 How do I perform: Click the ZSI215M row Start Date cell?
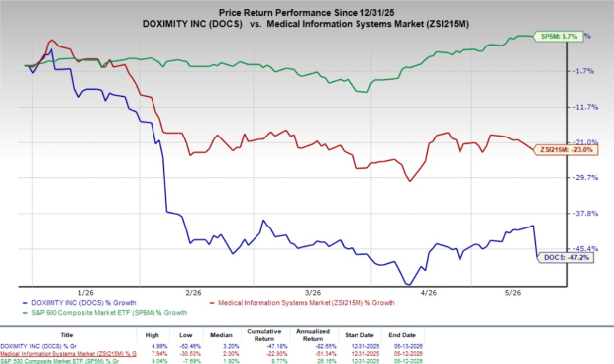tap(364, 354)
